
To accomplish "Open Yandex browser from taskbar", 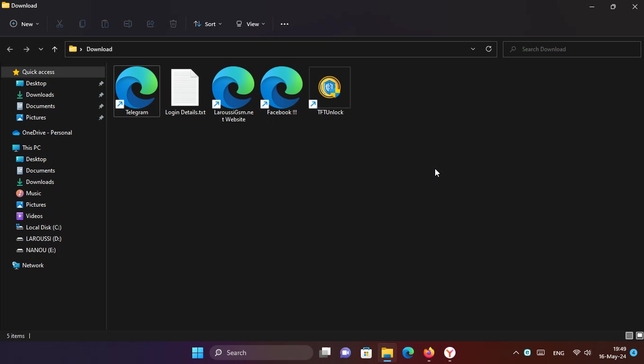I will [x=450, y=353].
